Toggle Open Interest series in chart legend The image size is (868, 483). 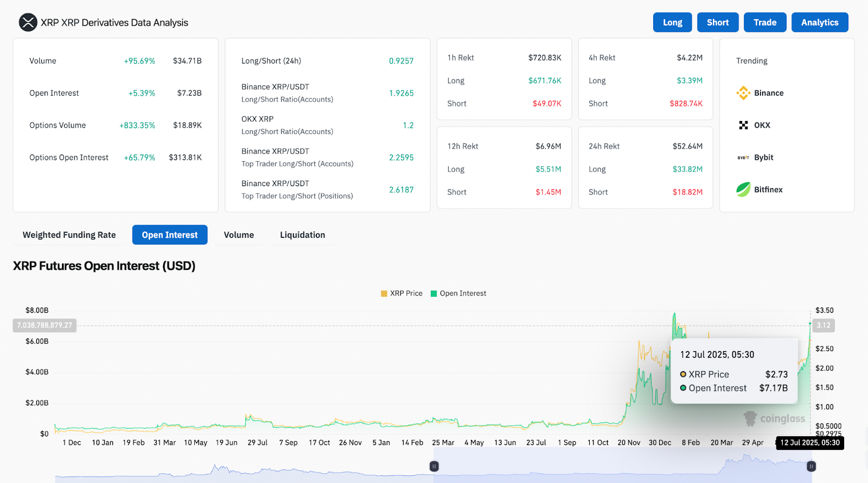point(458,294)
